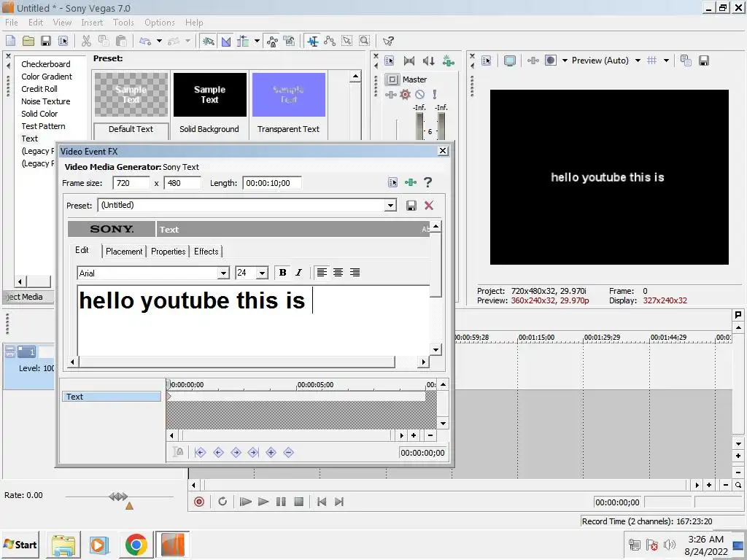Toggle italic text formatting
The width and height of the screenshot is (747, 560).
coord(298,273)
